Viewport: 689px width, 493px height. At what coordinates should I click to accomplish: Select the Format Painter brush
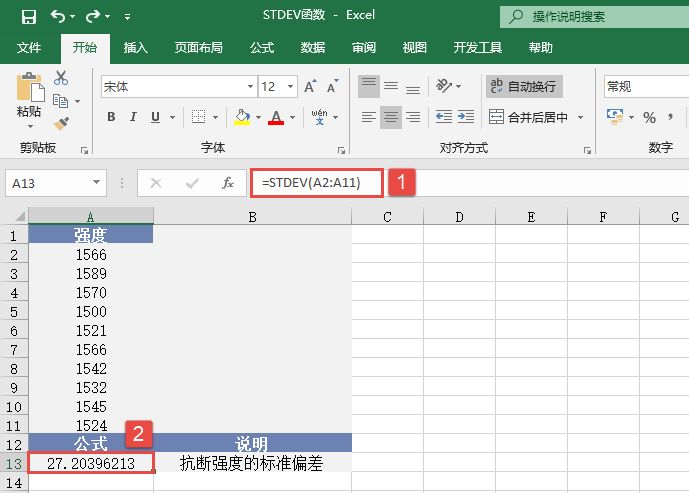pos(61,123)
